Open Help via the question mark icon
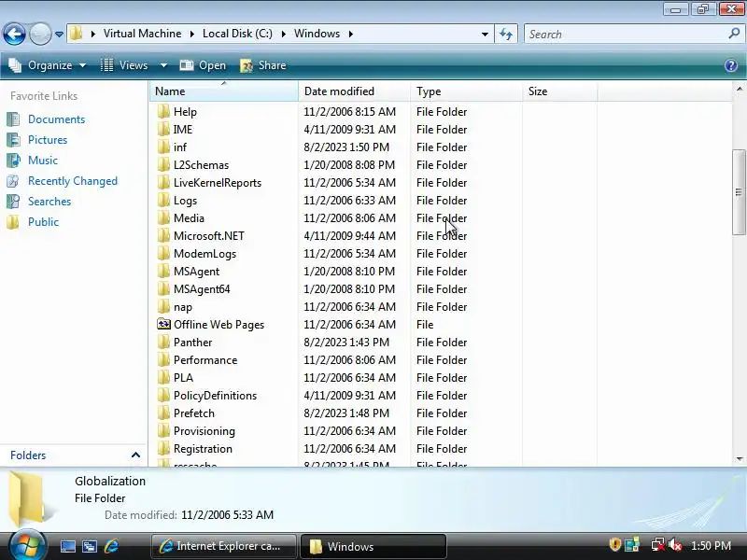This screenshot has width=747, height=560. pyautogui.click(x=731, y=65)
